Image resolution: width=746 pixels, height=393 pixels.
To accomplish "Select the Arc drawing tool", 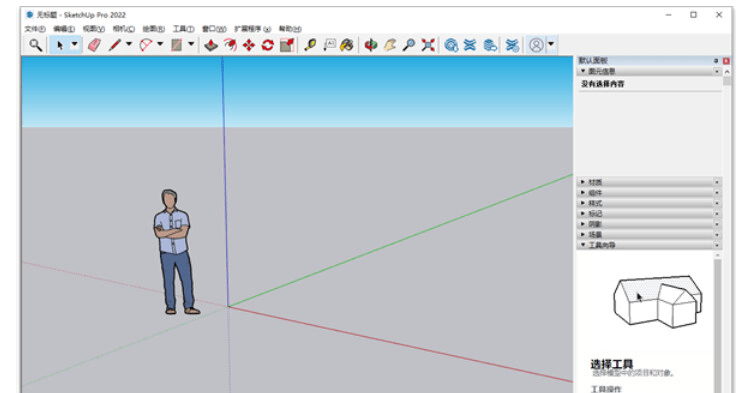I will (x=145, y=45).
